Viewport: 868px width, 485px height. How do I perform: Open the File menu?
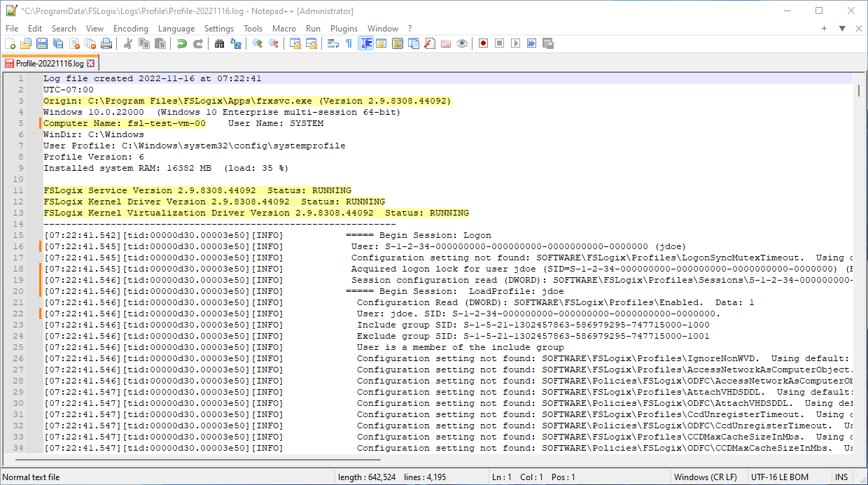click(12, 29)
